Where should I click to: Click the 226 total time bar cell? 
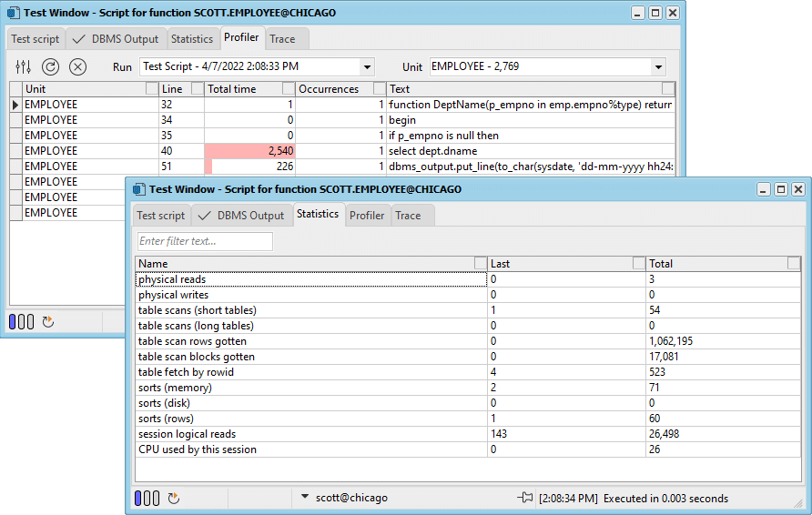[x=249, y=167]
